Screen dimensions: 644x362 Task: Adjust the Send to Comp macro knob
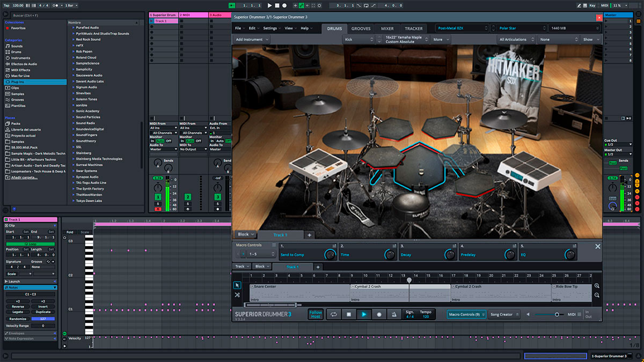pyautogui.click(x=330, y=254)
